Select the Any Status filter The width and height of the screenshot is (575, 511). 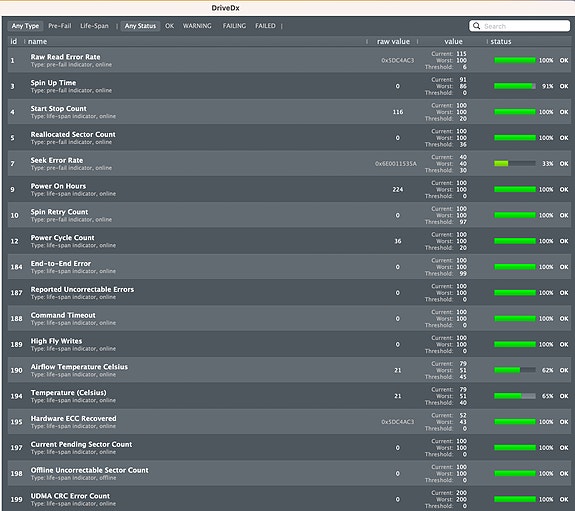coord(140,26)
